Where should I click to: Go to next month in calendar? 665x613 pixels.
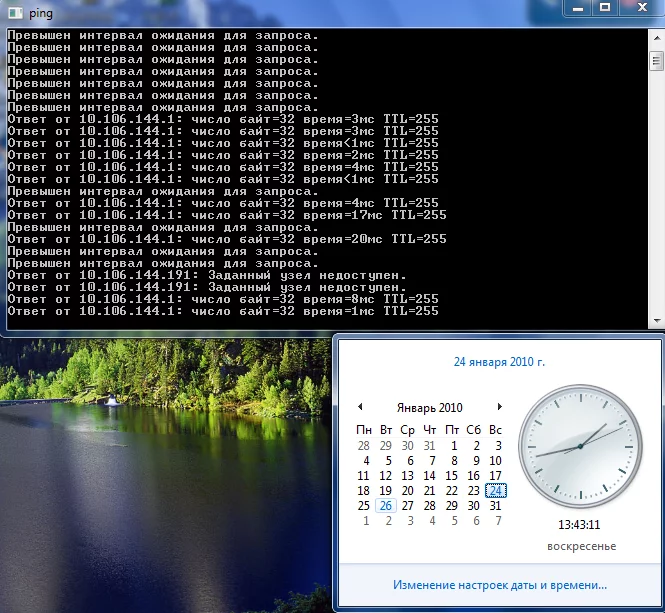[x=500, y=407]
